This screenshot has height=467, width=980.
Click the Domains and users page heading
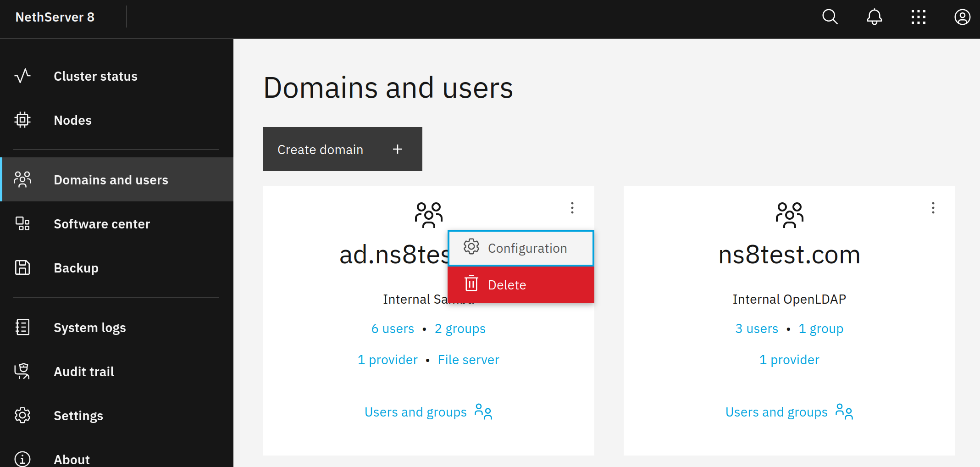click(388, 88)
